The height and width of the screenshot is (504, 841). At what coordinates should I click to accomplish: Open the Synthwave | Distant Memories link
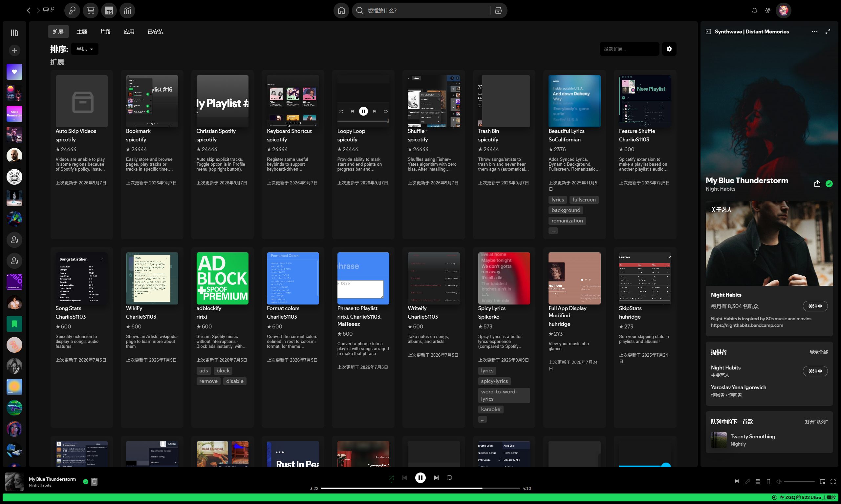752,31
